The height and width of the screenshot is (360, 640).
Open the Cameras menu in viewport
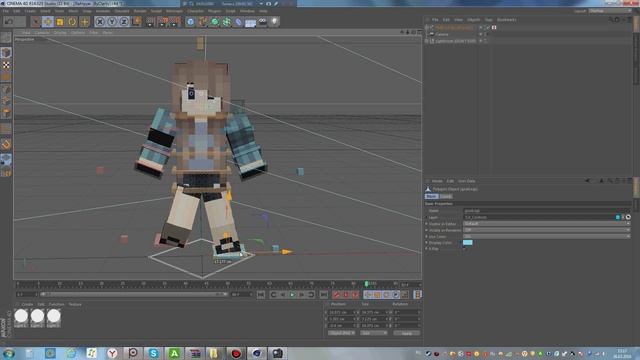click(42, 32)
